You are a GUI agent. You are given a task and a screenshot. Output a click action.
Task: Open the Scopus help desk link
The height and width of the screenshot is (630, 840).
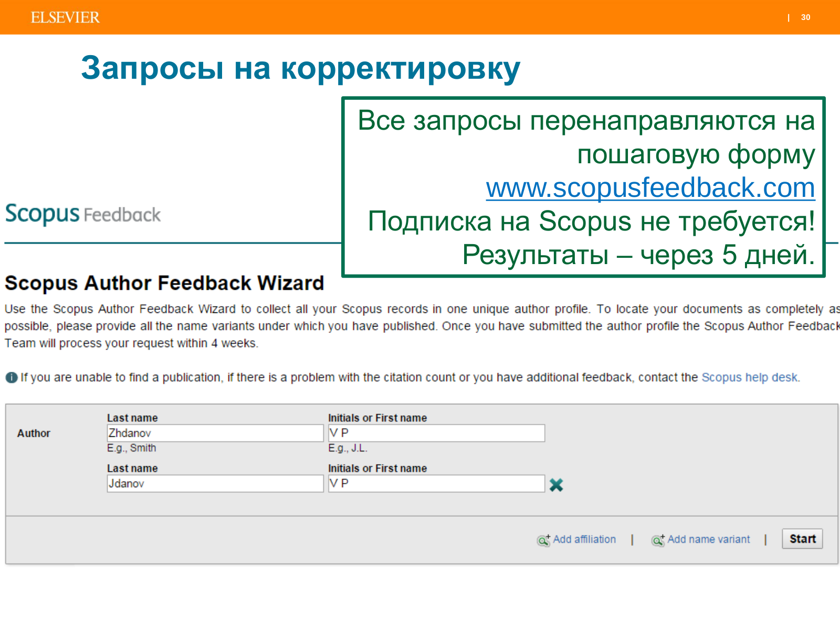750,377
